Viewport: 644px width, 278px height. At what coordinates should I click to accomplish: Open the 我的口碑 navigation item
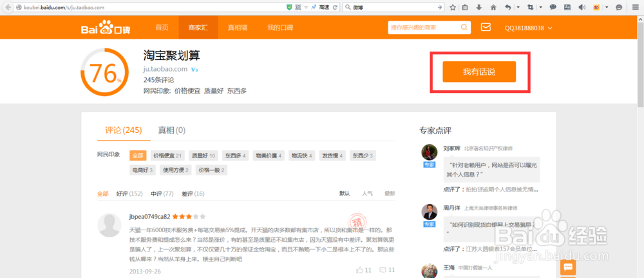click(280, 28)
